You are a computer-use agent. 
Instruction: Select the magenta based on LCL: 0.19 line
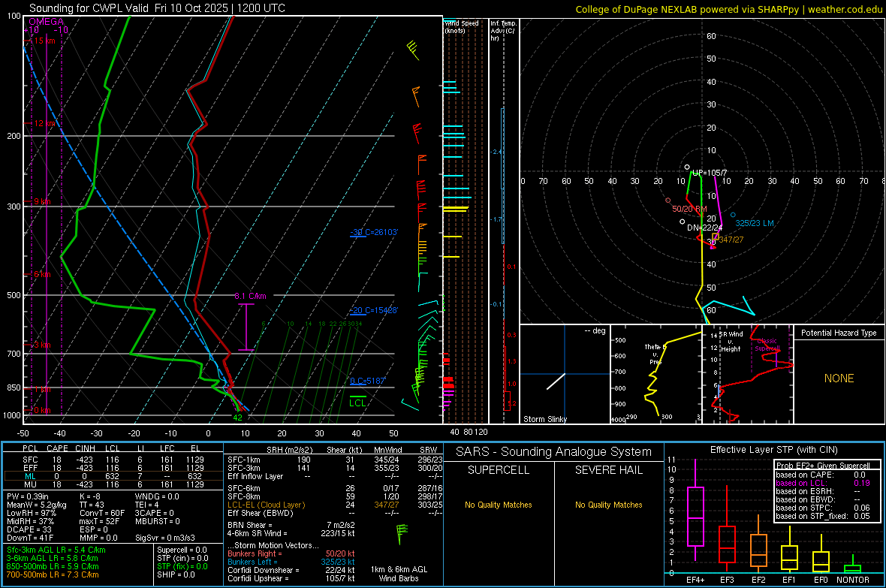coord(823,483)
